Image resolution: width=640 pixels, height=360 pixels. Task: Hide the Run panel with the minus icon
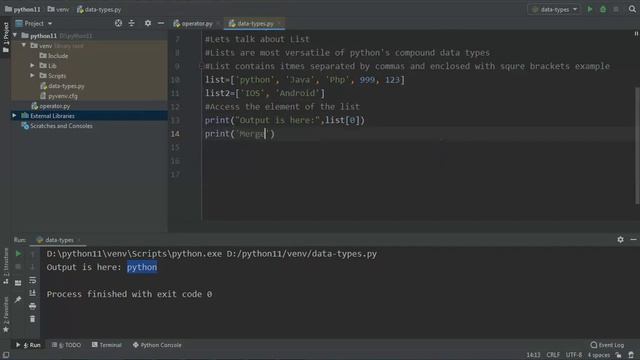[633, 240]
